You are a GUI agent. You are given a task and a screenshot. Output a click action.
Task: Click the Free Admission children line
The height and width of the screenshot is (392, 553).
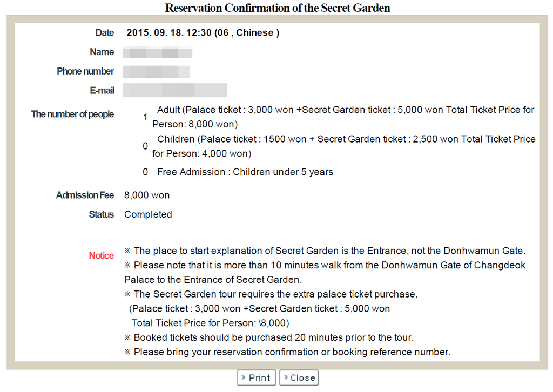245,172
